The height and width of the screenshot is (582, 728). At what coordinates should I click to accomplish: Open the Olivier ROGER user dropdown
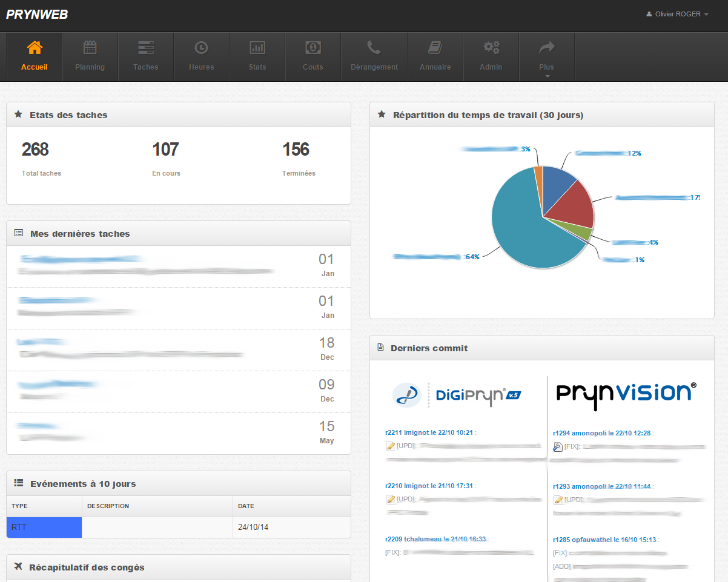coord(677,14)
